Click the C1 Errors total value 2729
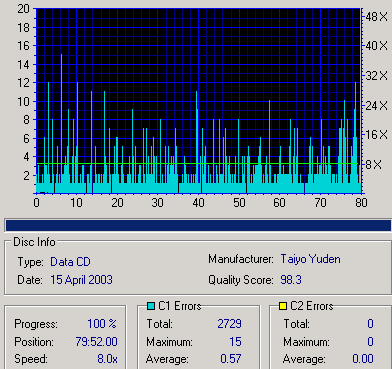 click(x=229, y=324)
